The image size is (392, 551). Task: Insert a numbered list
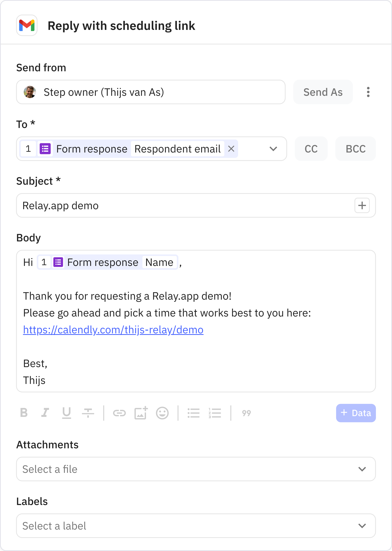coord(215,413)
